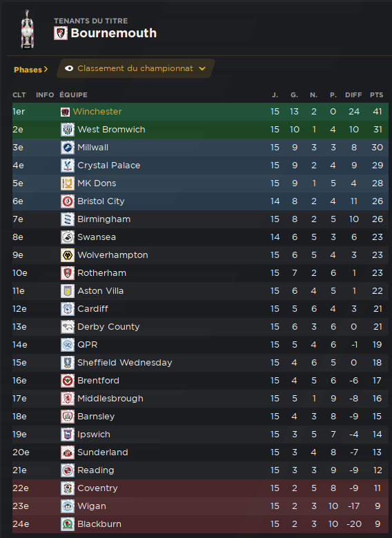The width and height of the screenshot is (392, 538).
Task: Select the MK Dons row
Action: [200, 183]
